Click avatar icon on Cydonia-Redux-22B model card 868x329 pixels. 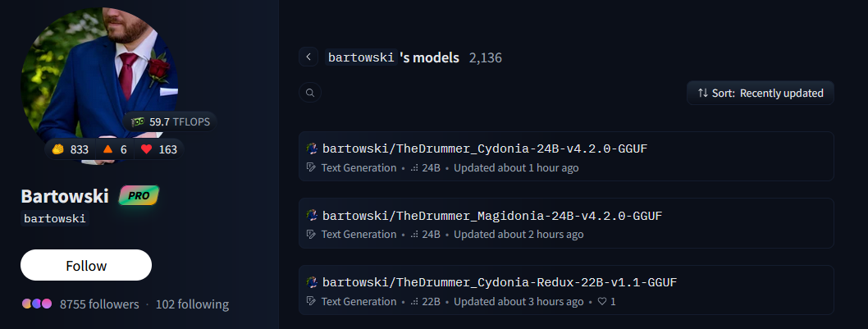pos(312,282)
